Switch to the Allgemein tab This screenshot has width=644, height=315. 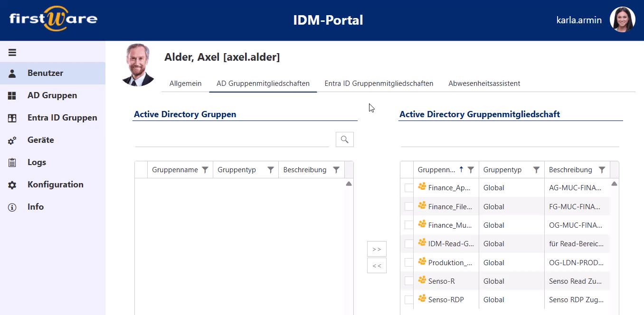pyautogui.click(x=185, y=83)
